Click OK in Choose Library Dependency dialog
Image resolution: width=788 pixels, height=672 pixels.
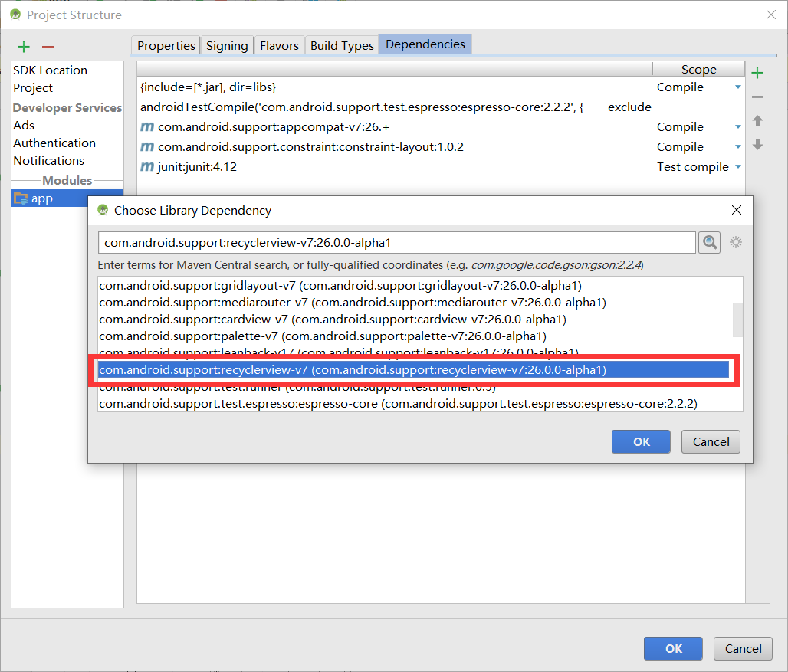641,441
